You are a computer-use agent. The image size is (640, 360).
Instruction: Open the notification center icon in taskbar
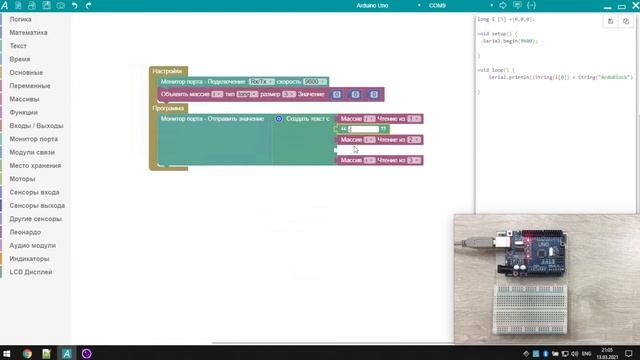click(629, 353)
